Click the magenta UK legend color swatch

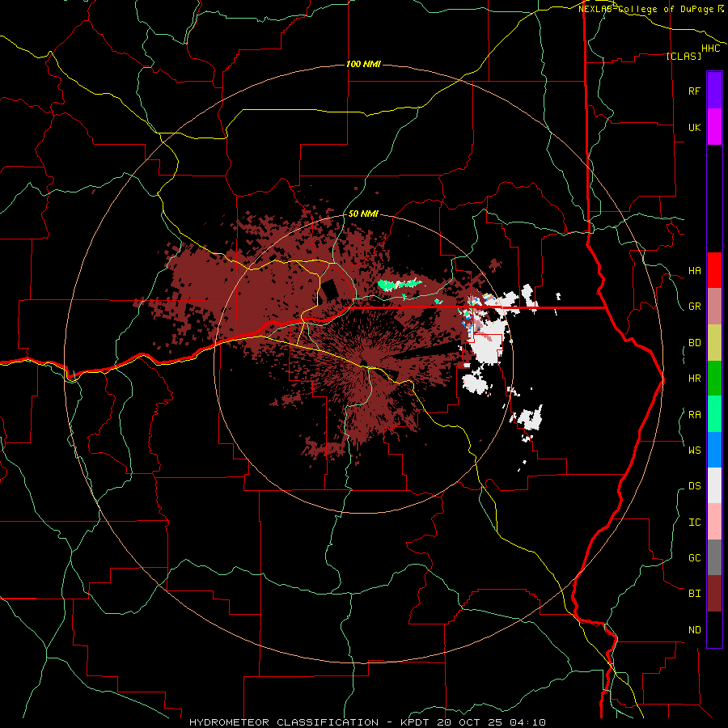714,127
